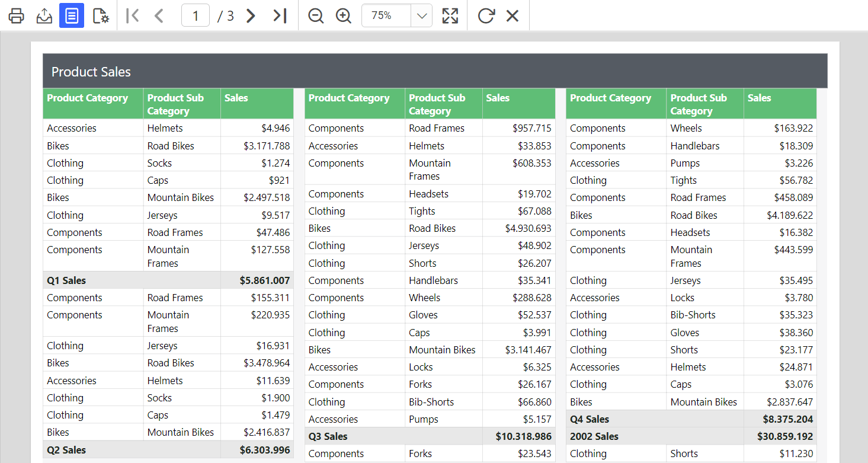The height and width of the screenshot is (463, 868).
Task: Toggle print layout view mode
Action: [72, 15]
